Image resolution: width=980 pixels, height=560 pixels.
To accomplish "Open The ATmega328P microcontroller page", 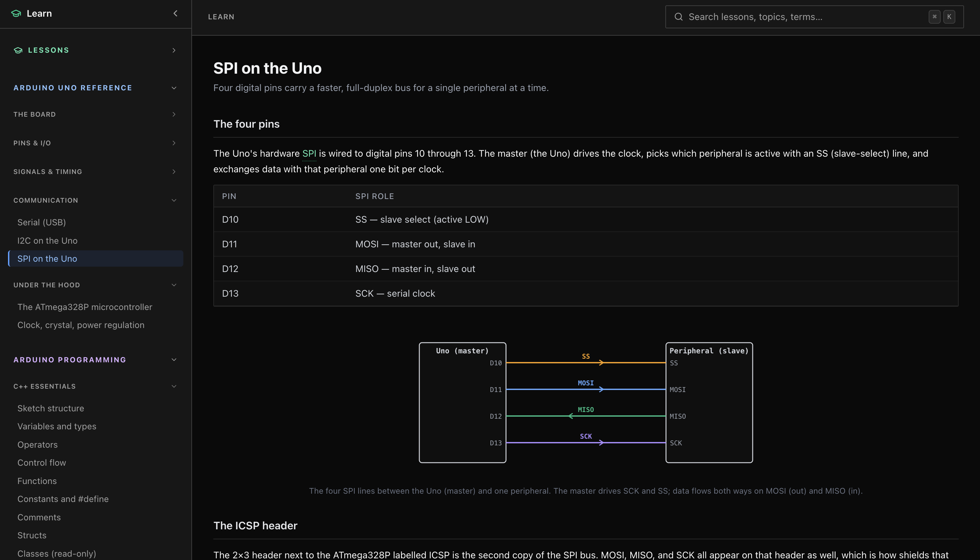I will click(x=85, y=307).
